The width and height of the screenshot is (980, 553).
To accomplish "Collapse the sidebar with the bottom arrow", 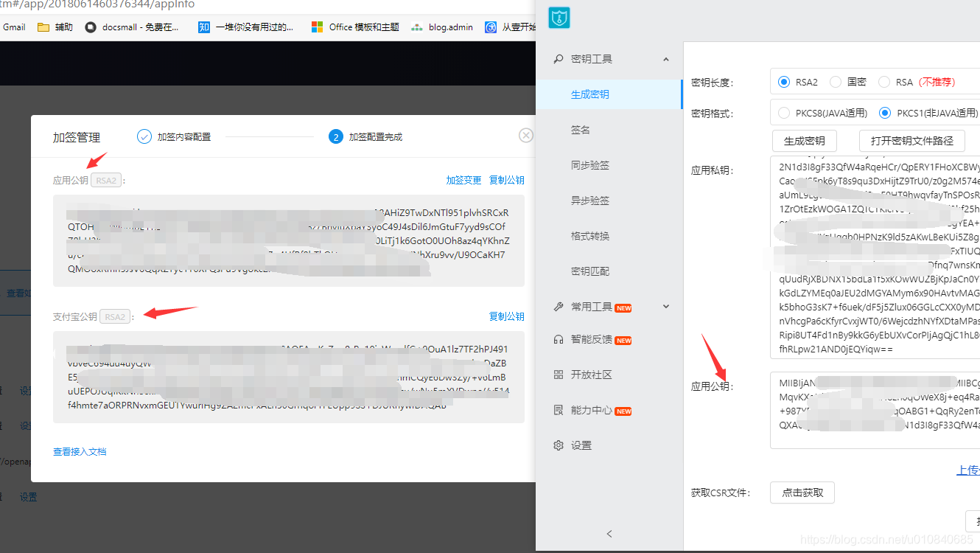I will pos(609,533).
